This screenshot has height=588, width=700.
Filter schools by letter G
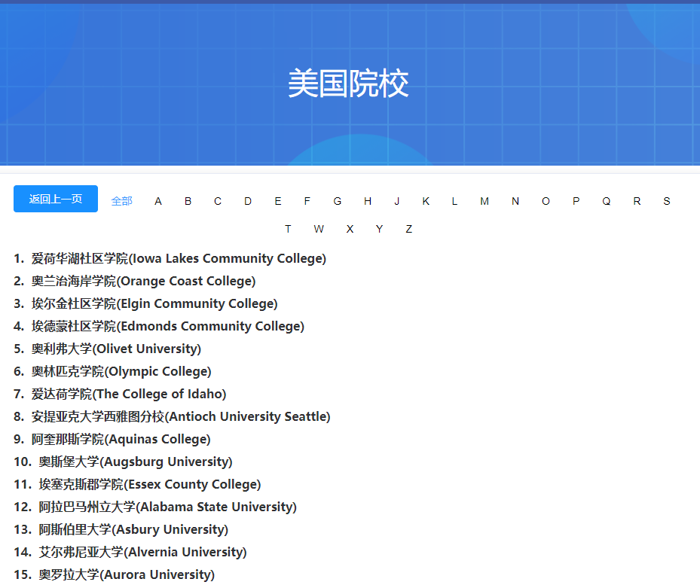(x=338, y=201)
